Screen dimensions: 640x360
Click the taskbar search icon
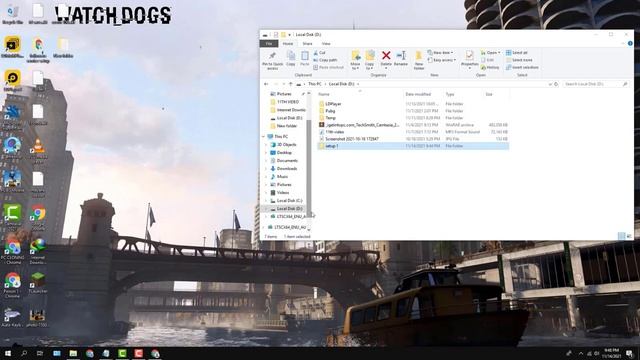[24, 353]
